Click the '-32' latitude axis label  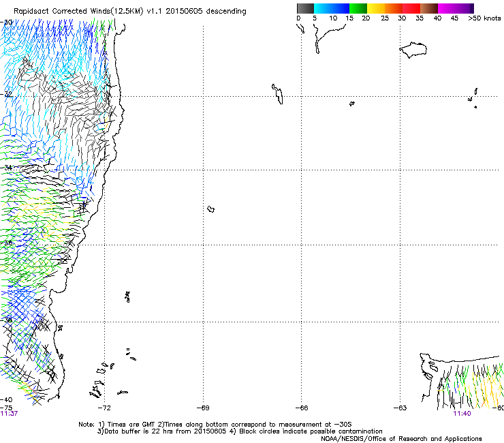pyautogui.click(x=6, y=94)
